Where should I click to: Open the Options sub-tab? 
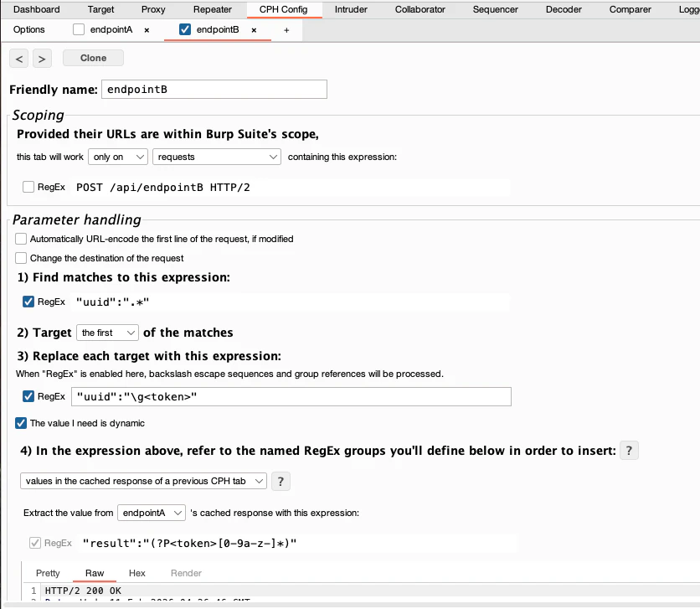(x=29, y=30)
